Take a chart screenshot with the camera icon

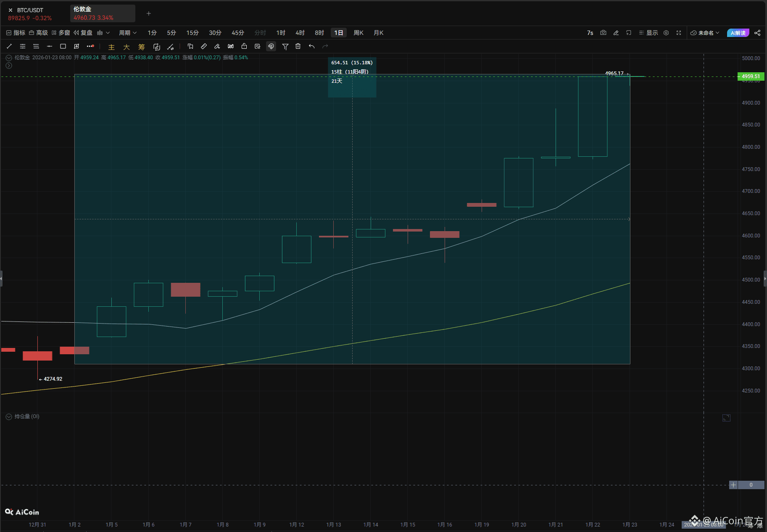click(603, 33)
